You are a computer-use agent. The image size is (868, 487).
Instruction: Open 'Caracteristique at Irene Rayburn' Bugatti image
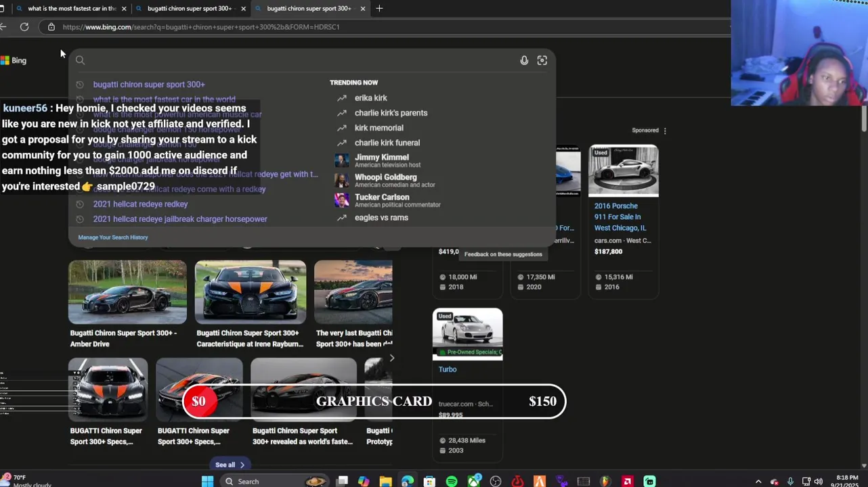click(x=251, y=292)
